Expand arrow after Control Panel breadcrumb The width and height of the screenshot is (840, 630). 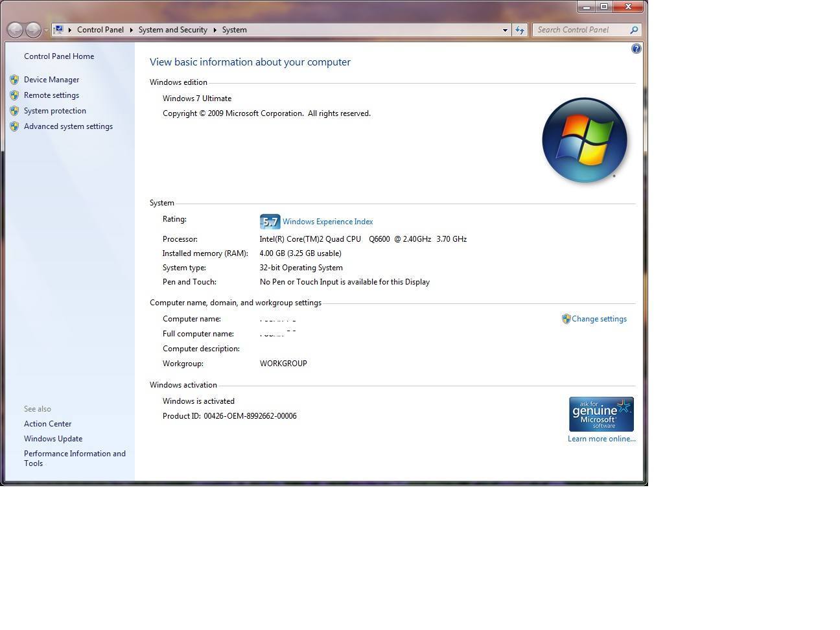(x=131, y=30)
